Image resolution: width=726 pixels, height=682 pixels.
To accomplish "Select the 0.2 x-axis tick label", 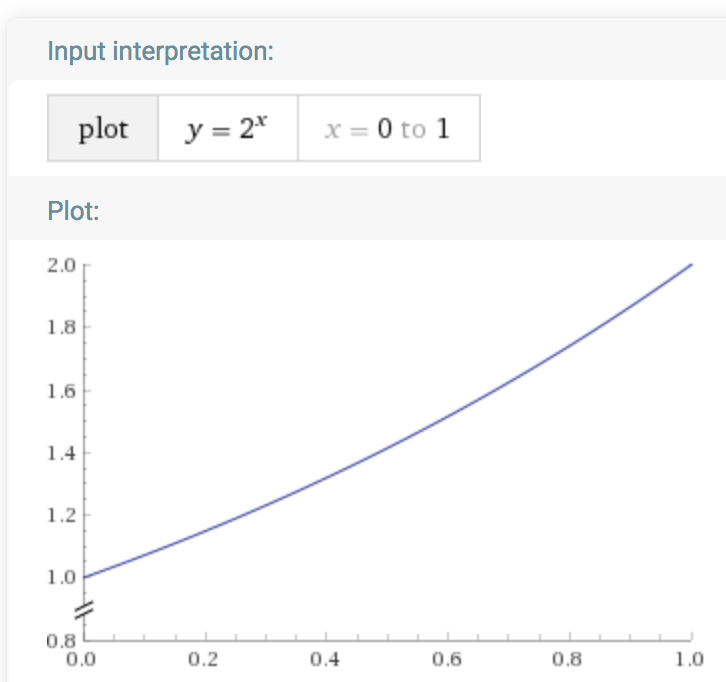I will point(205,659).
